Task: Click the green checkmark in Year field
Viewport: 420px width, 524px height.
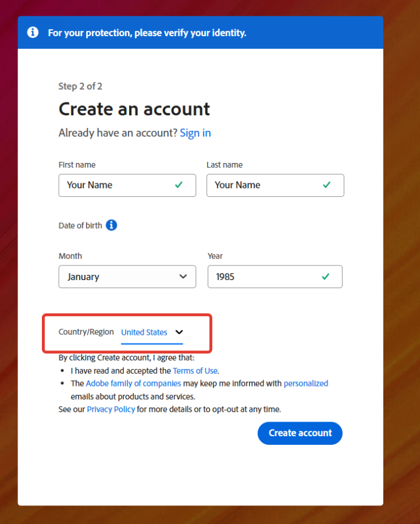Action: pos(326,277)
